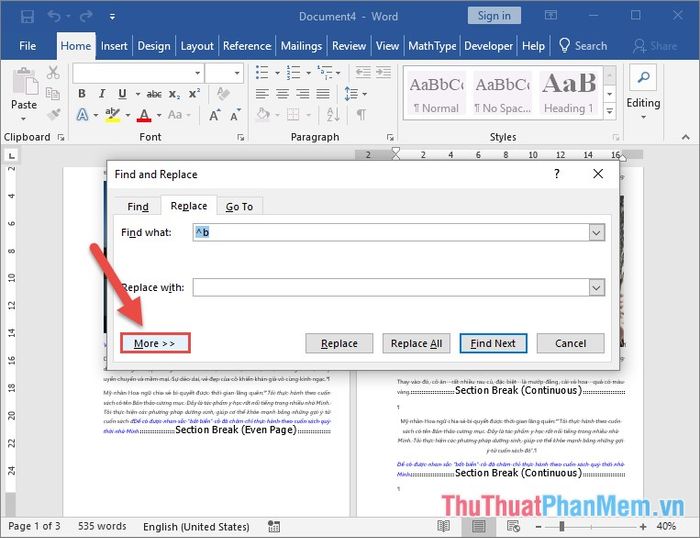This screenshot has height=538, width=700.
Task: Decrease paragraph indent
Action: [x=363, y=72]
